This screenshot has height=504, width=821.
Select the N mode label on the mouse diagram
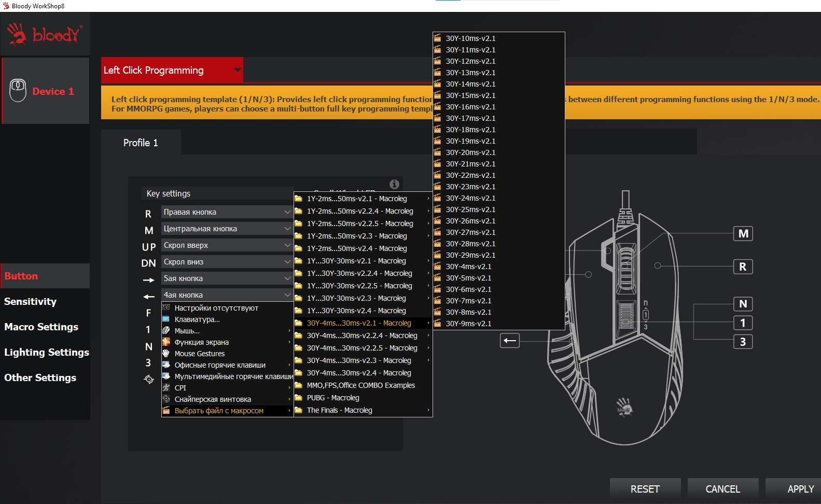(743, 304)
